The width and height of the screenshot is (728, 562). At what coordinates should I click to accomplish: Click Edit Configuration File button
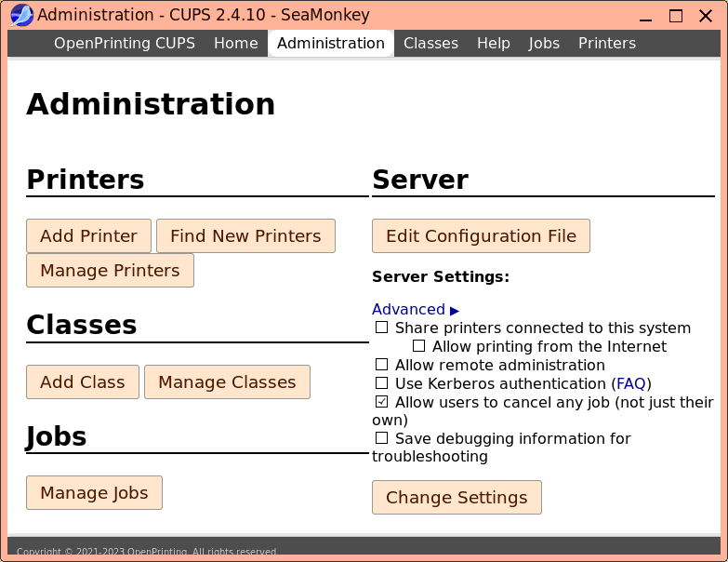coord(481,236)
